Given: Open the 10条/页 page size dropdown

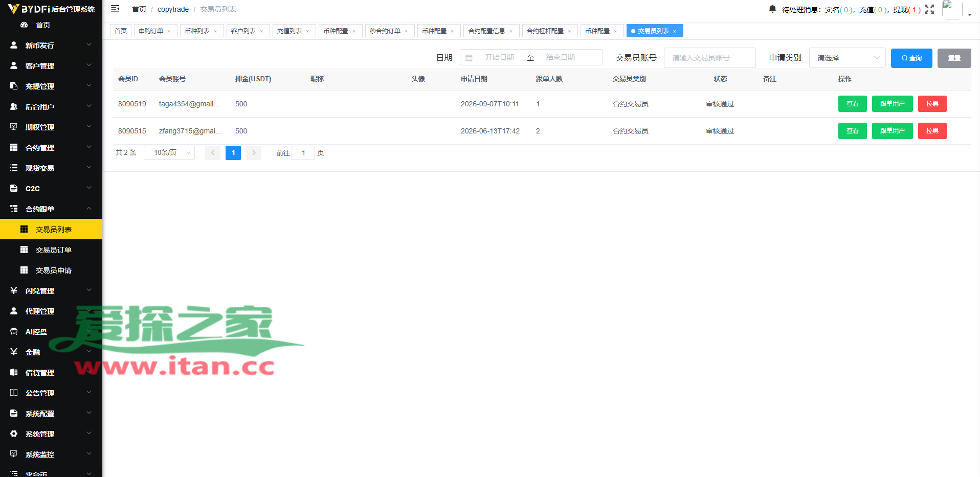Looking at the screenshot, I should [169, 152].
